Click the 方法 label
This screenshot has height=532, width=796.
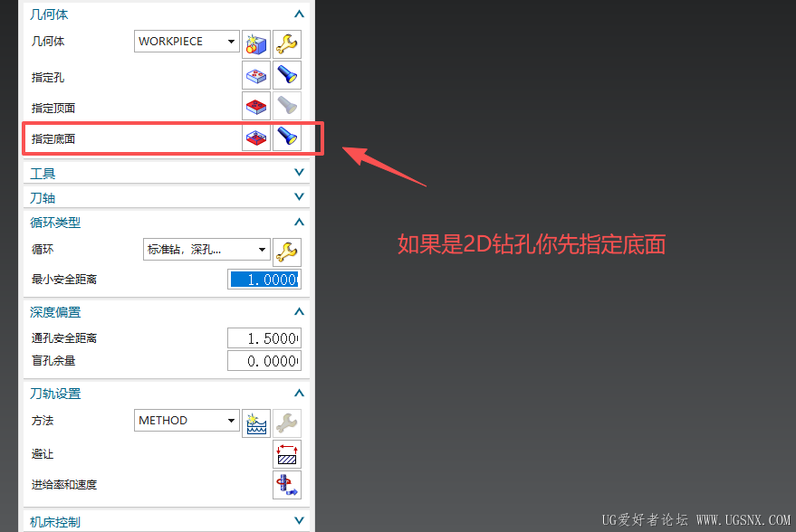(x=43, y=421)
